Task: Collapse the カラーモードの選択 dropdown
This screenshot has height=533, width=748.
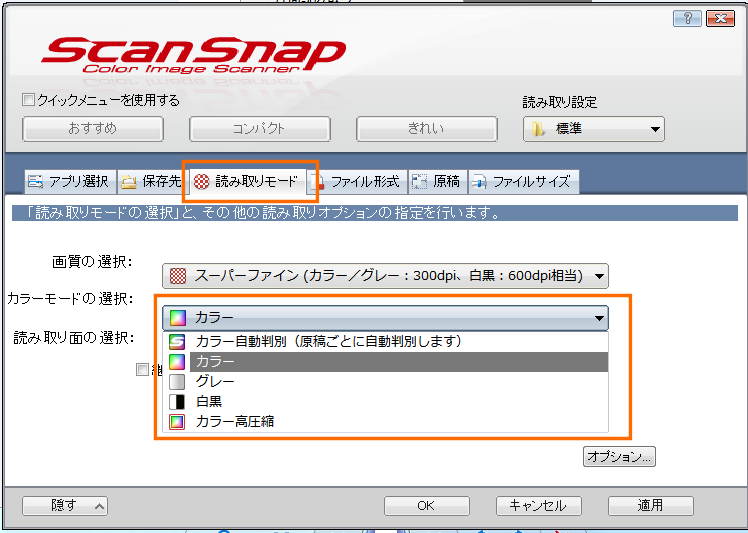Action: [x=385, y=318]
